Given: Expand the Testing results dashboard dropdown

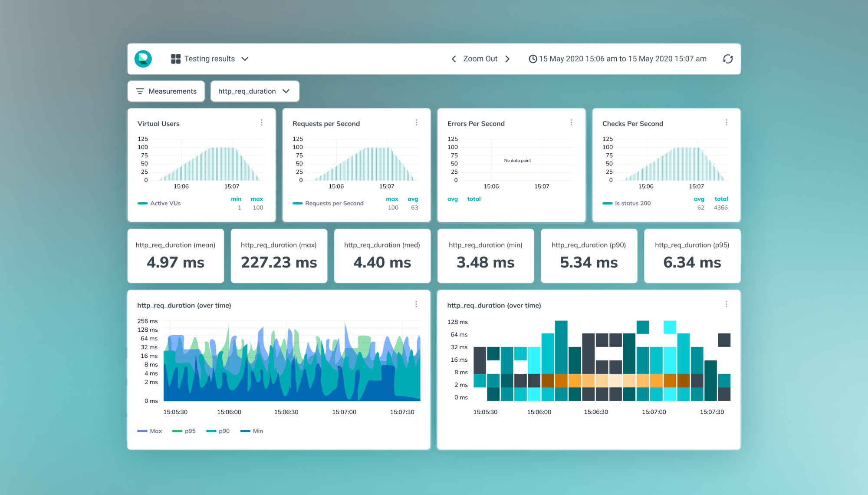Looking at the screenshot, I should [245, 59].
